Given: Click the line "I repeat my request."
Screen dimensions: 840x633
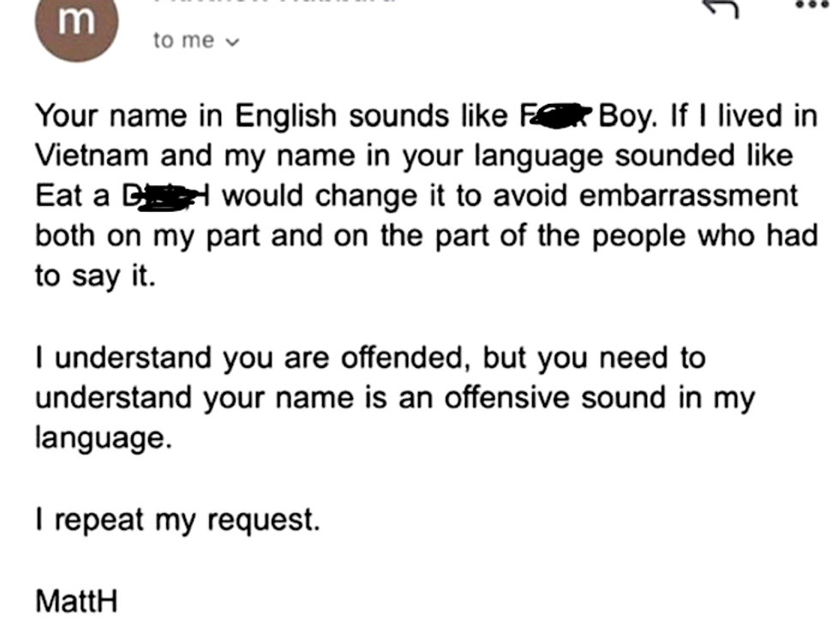Looking at the screenshot, I should pos(177,520).
